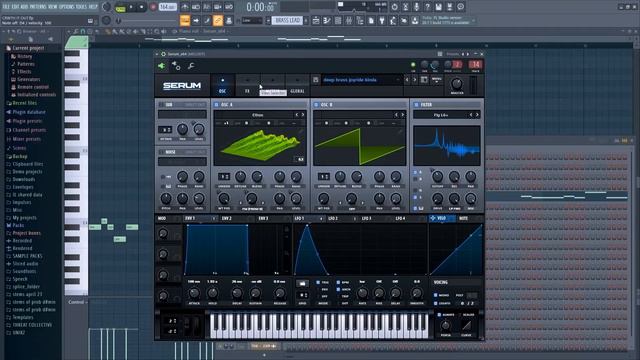Toggle the OSC B enable checkbox
The width and height of the screenshot is (640, 360).
(x=316, y=105)
